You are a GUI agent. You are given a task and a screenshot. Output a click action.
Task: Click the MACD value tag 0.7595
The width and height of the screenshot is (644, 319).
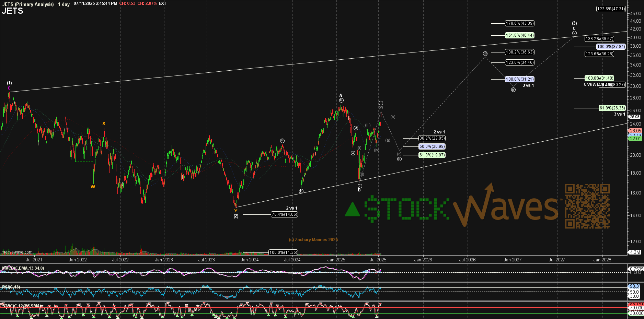[636, 269]
